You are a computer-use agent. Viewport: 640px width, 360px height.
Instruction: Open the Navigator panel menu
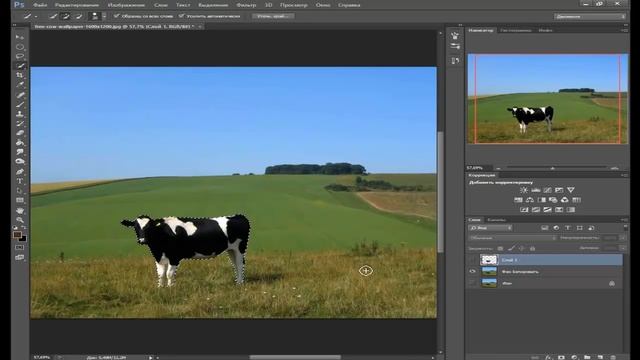click(624, 30)
